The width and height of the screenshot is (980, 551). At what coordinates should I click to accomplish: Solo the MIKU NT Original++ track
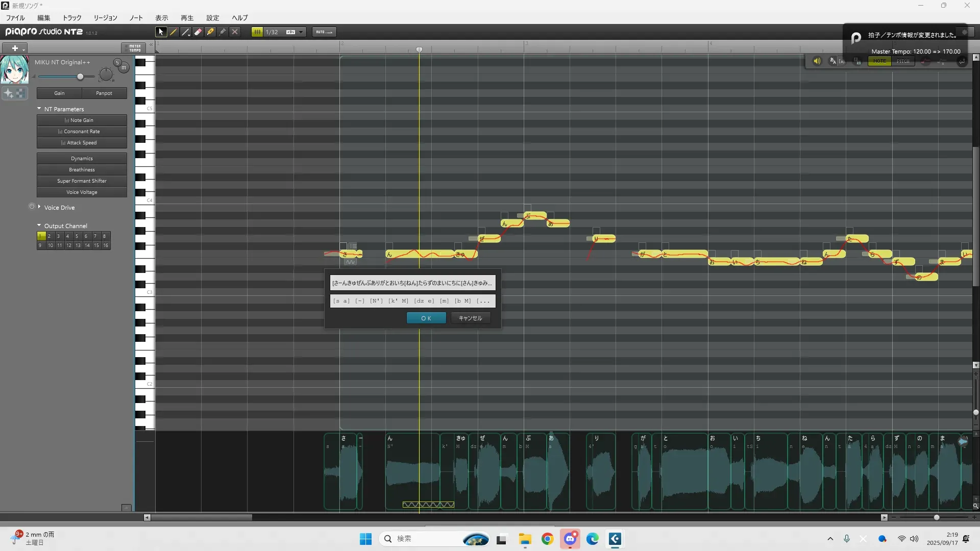click(x=117, y=62)
